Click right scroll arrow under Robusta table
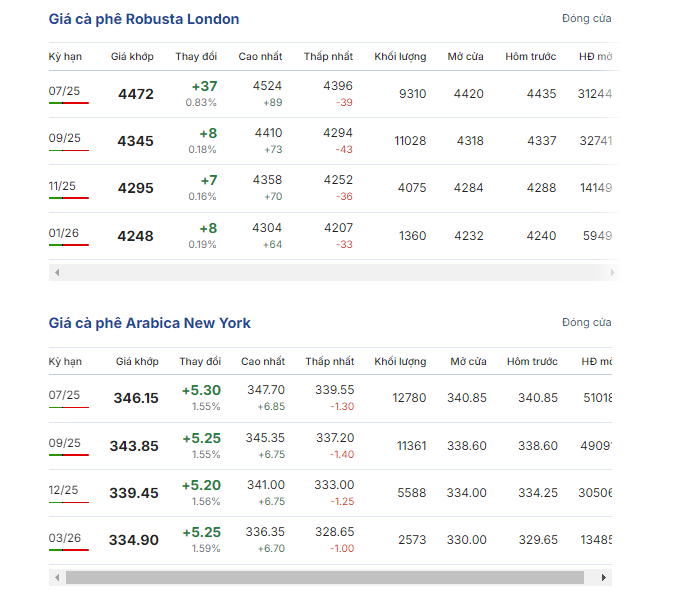Viewport: 677px width, 594px height. coord(612,272)
